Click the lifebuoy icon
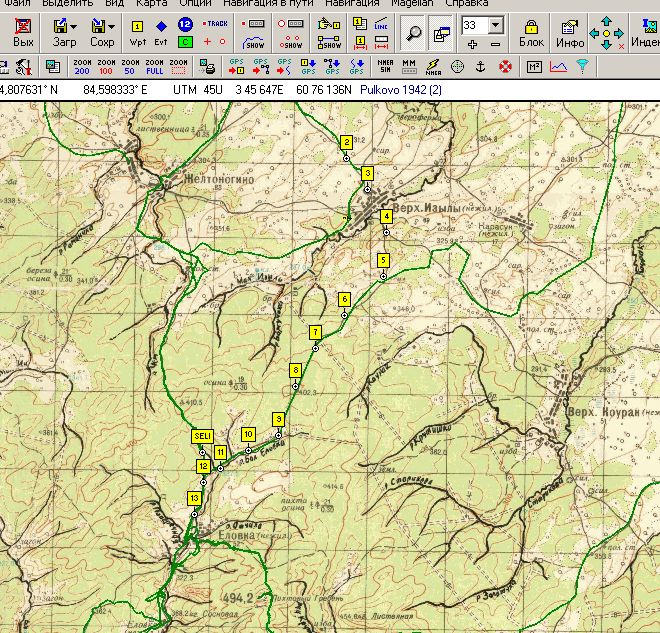The width and height of the screenshot is (660, 633). coord(505,67)
